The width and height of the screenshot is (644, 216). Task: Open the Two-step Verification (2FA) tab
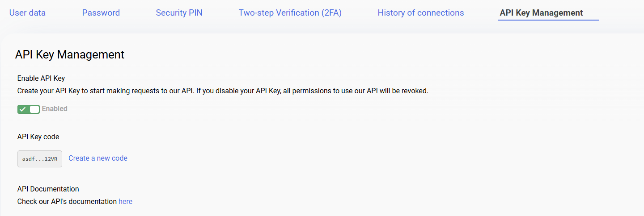point(290,13)
